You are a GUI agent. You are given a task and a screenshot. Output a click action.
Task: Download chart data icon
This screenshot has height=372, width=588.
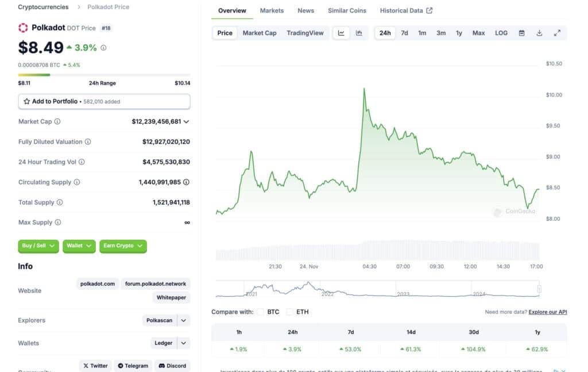pyautogui.click(x=539, y=33)
